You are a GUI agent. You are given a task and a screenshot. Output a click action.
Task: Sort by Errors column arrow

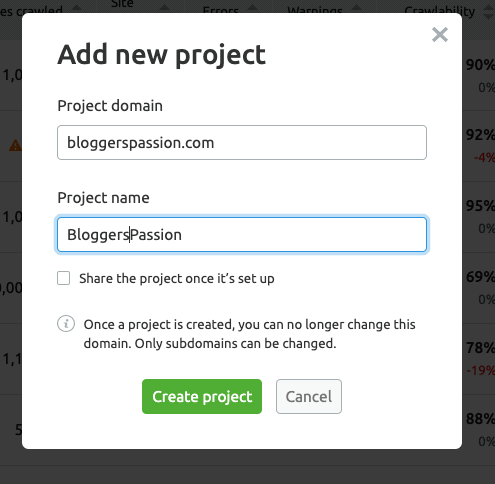253,8
